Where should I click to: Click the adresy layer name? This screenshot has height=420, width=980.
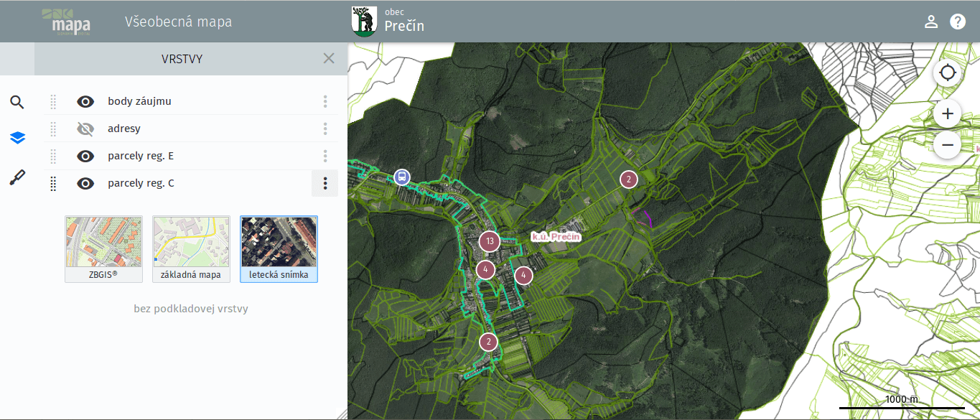[124, 129]
